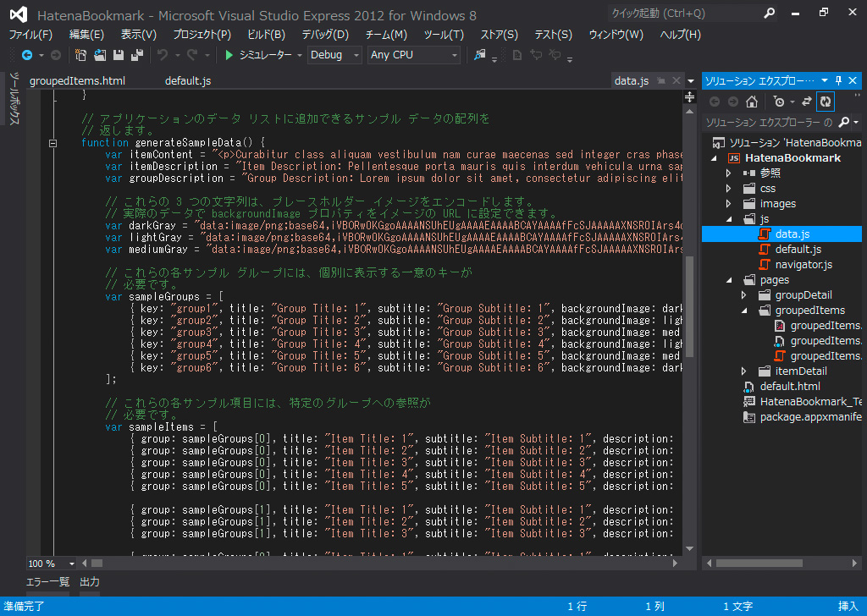The image size is (867, 616).
Task: Select default.js in Solution Explorer
Action: (x=798, y=249)
